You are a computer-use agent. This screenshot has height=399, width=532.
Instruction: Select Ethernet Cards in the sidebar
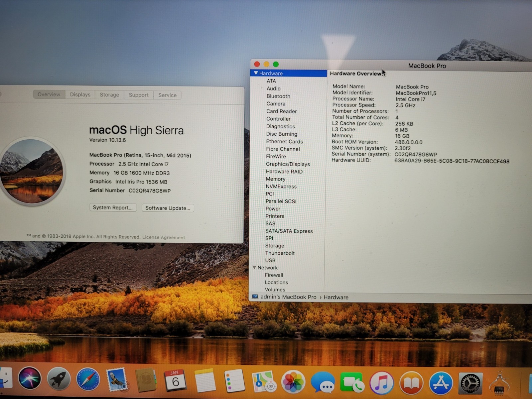[285, 141]
